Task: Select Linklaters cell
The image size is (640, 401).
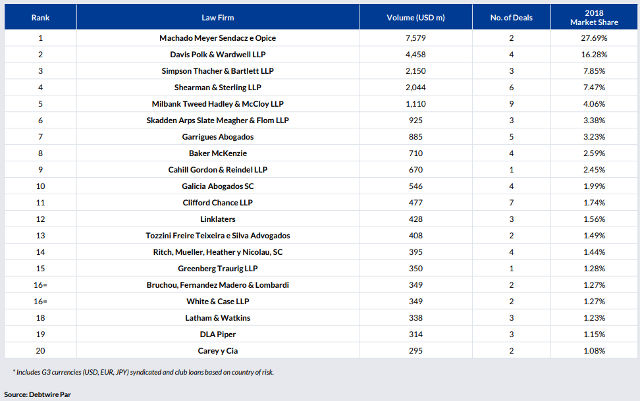Action: [x=218, y=219]
